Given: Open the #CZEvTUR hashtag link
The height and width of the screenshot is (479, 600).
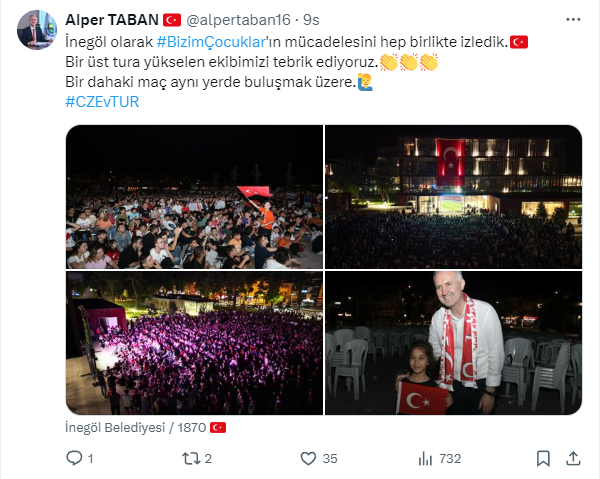Looking at the screenshot, I should click(102, 102).
